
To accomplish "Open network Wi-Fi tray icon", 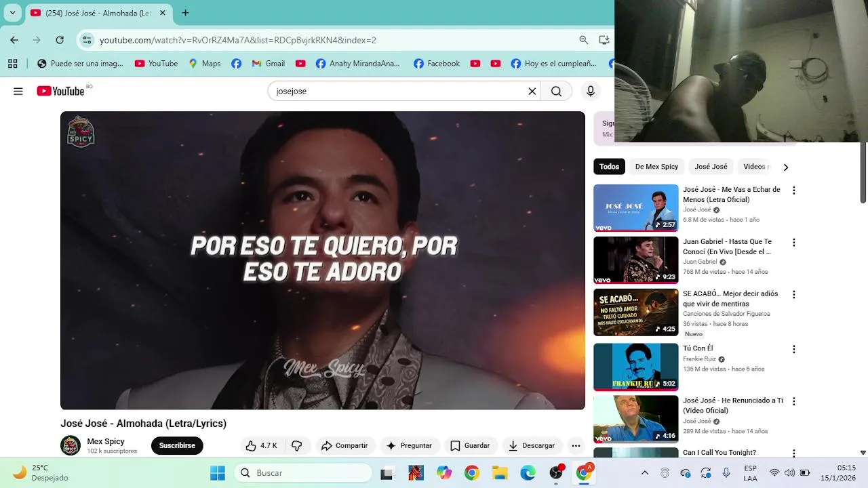I will click(774, 472).
